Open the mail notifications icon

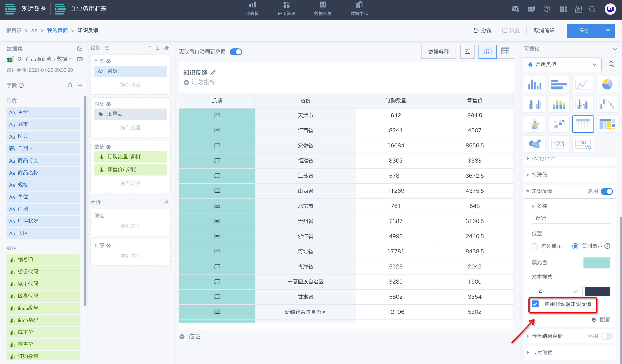coord(515,9)
